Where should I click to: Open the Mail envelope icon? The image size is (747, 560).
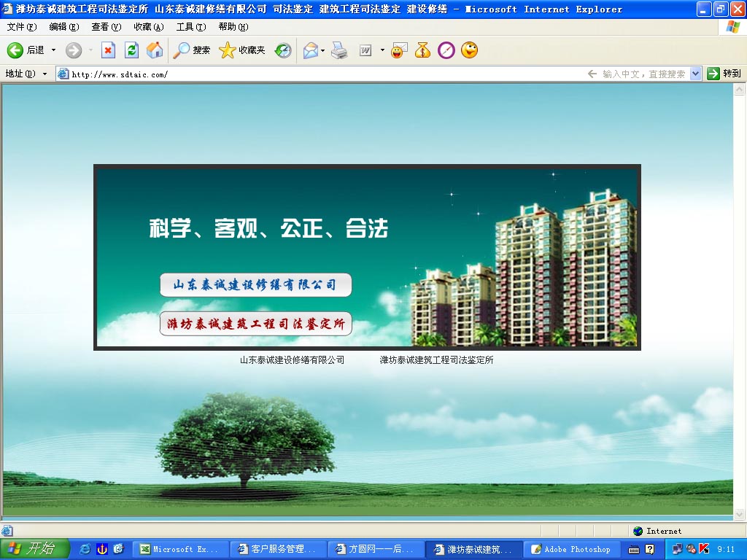click(x=311, y=50)
